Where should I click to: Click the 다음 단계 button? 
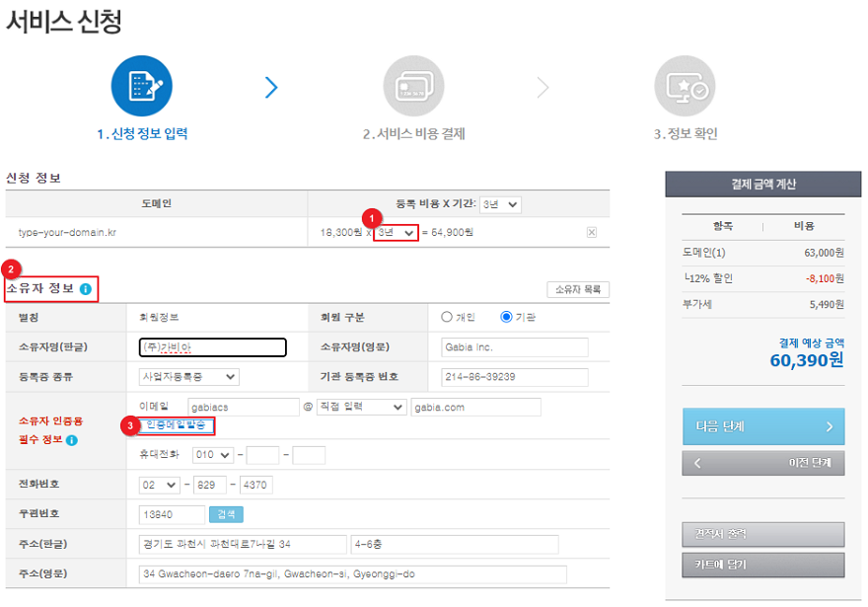pyautogui.click(x=762, y=426)
